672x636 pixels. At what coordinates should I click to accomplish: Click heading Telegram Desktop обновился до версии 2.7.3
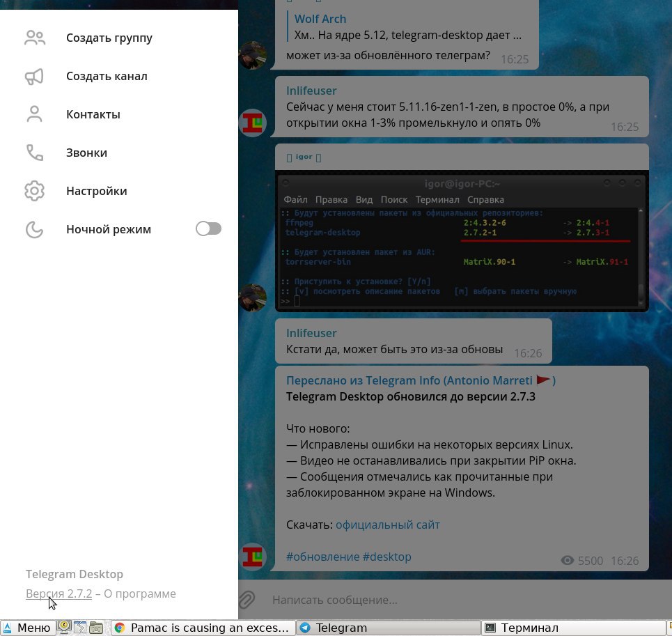(x=411, y=396)
